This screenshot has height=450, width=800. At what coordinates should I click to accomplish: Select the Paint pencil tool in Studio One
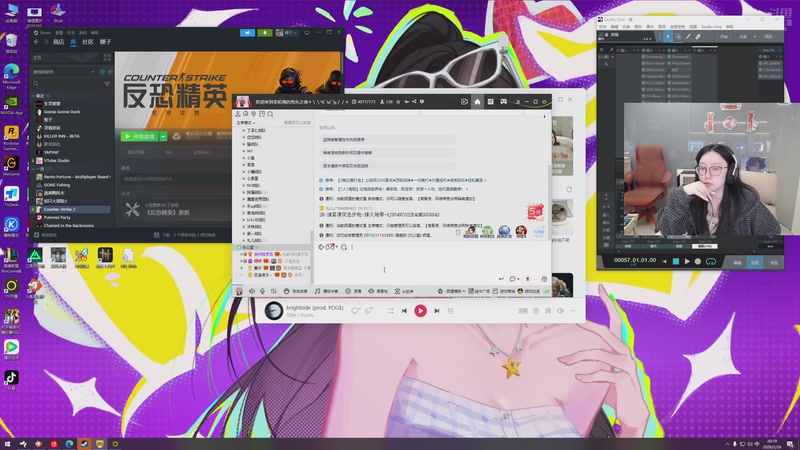coord(688,37)
